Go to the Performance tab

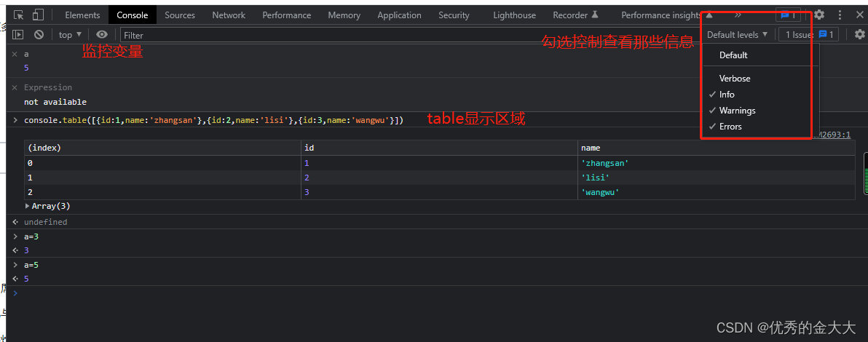(286, 15)
